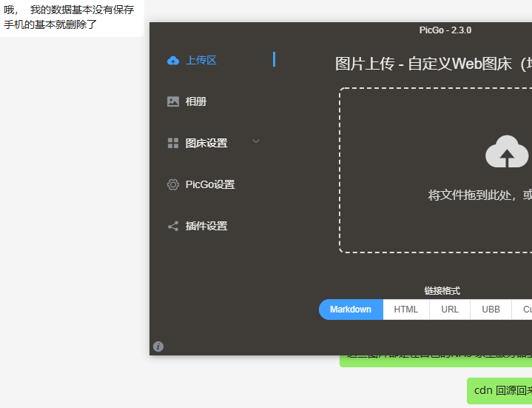Click the PicGo - 2.3.0 title bar
This screenshot has width=532, height=408.
[x=445, y=30]
